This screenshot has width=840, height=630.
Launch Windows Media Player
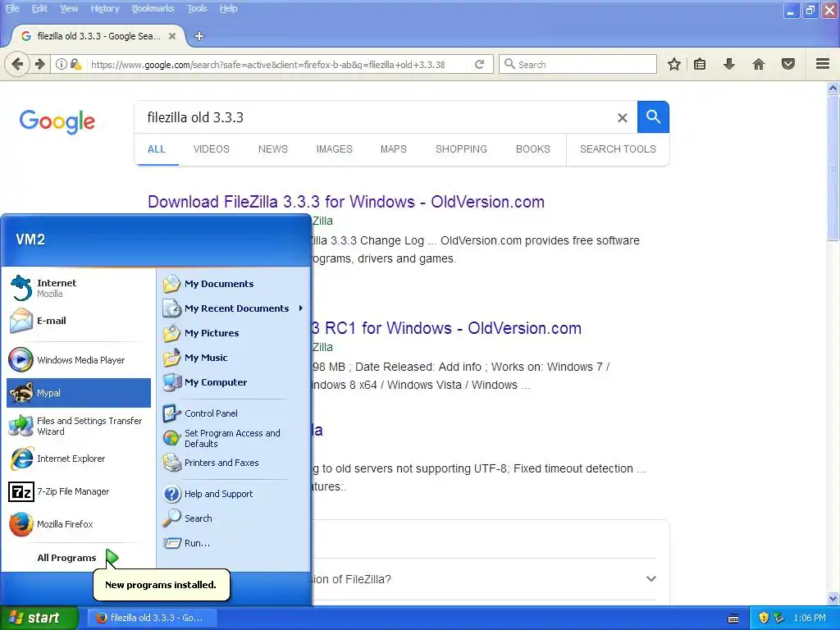tap(79, 360)
